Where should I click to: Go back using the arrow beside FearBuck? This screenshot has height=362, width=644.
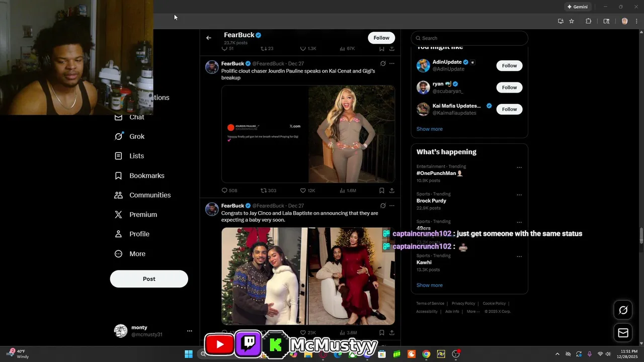pos(209,38)
